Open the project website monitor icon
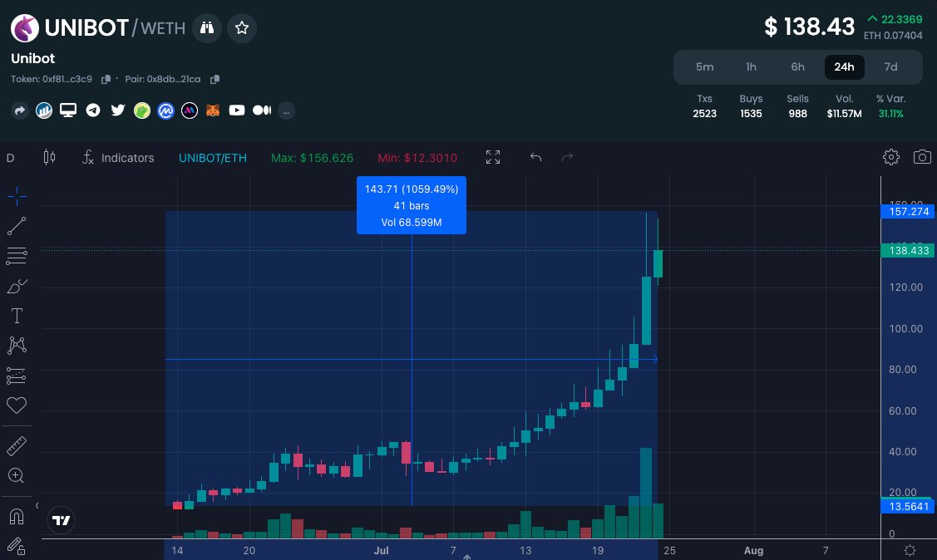 (x=68, y=111)
